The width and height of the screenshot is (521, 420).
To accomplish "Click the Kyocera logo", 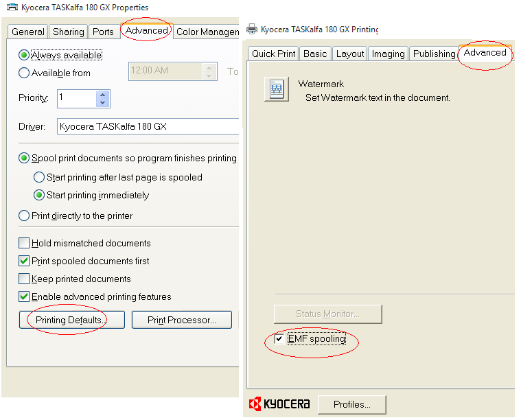I will (279, 404).
